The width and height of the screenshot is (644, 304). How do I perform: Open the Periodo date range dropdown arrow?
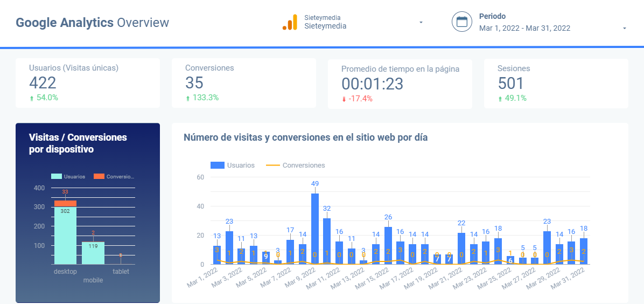pyautogui.click(x=624, y=29)
